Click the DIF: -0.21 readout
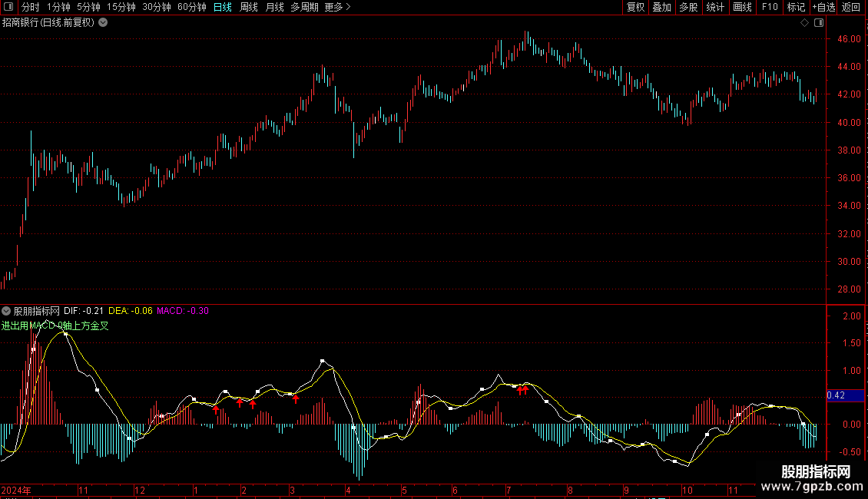868x499 pixels. click(x=84, y=311)
